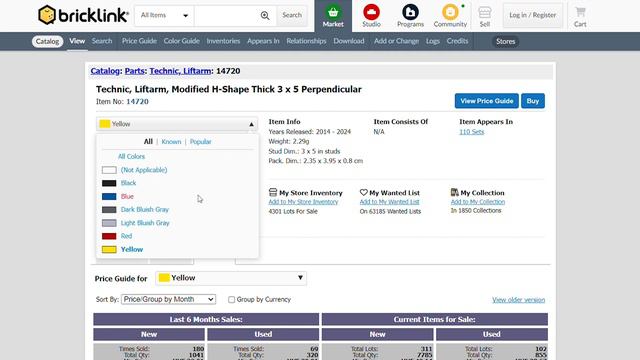Follow the Catalog breadcrumb link
The height and width of the screenshot is (360, 640).
105,71
